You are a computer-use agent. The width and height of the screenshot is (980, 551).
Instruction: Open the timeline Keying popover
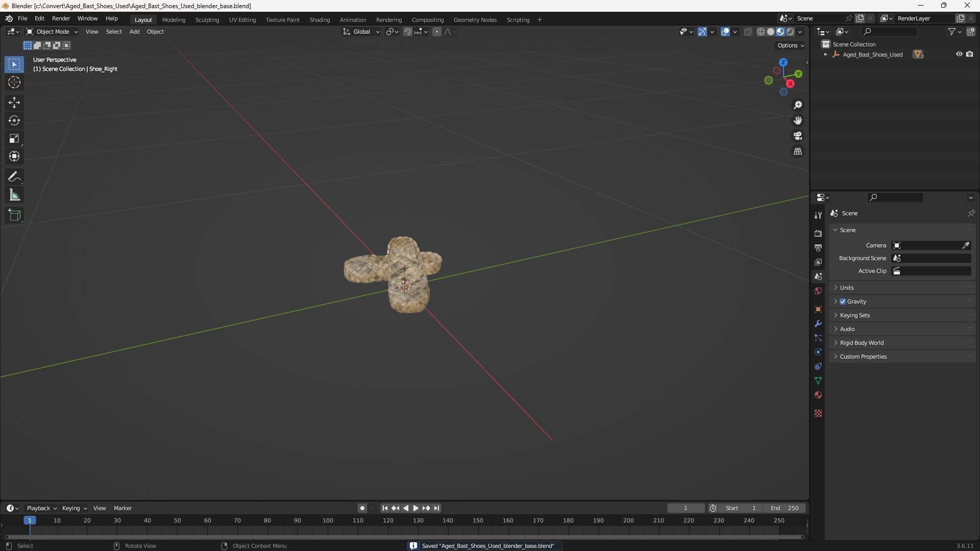coord(74,508)
